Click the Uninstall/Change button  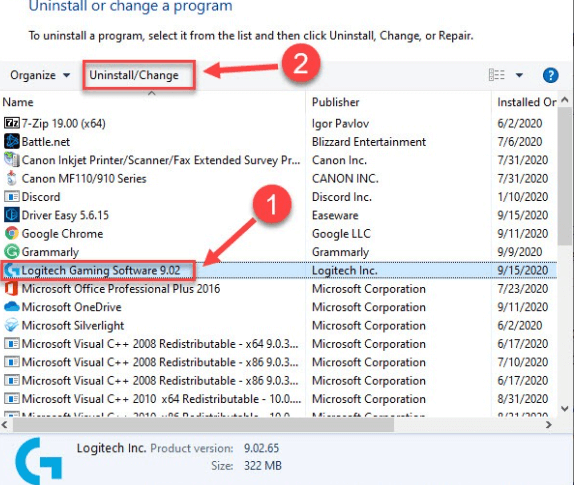(134, 75)
